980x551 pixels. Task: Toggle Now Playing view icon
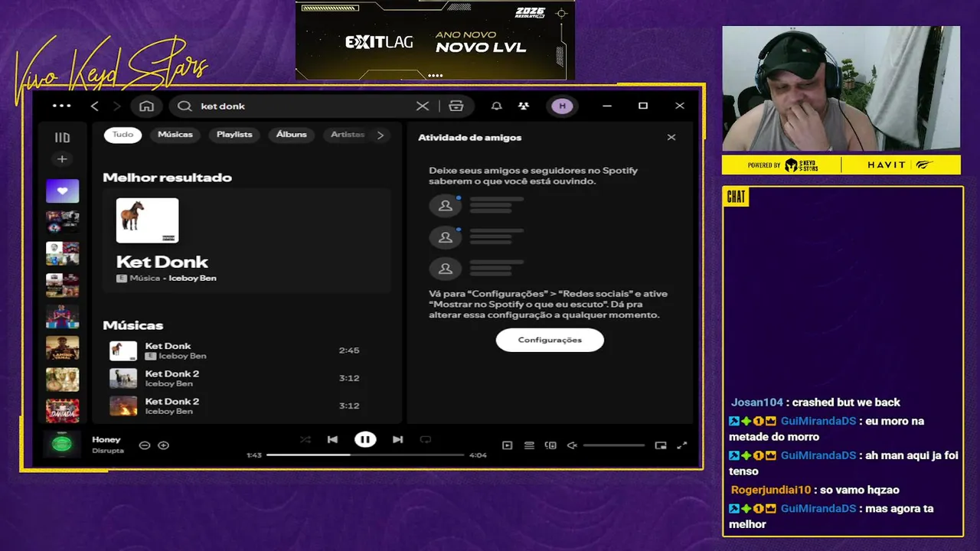pyautogui.click(x=507, y=445)
